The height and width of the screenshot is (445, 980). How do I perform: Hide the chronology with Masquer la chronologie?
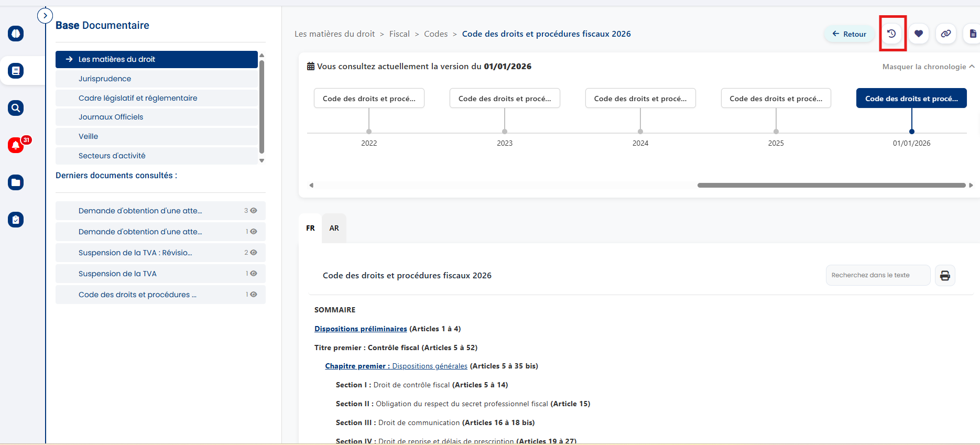click(x=928, y=67)
